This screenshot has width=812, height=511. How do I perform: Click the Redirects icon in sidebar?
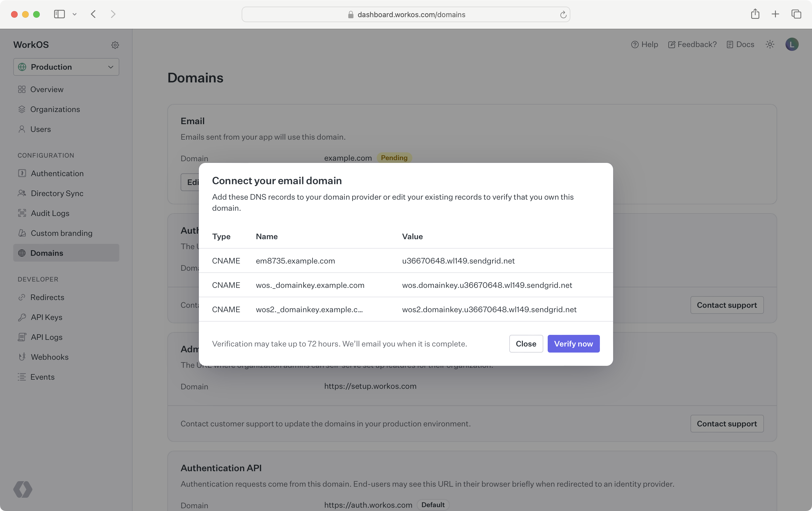point(21,297)
